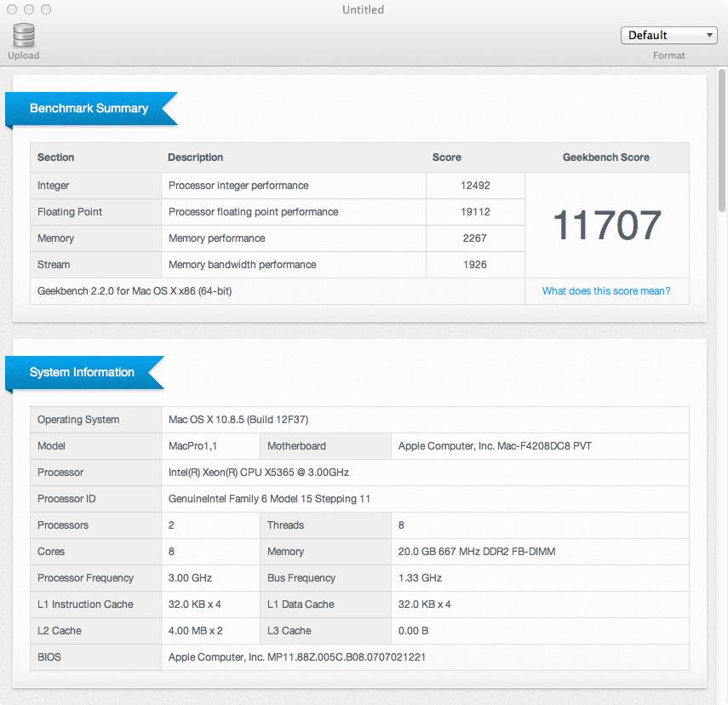
Task: Click the Geekbench 2.2.0 version text
Action: pos(135,291)
